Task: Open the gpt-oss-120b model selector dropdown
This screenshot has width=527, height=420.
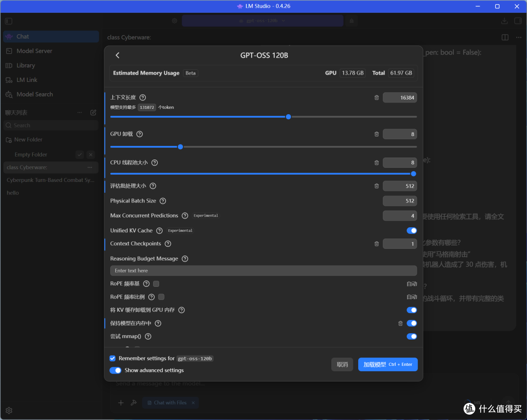Action: click(x=263, y=21)
